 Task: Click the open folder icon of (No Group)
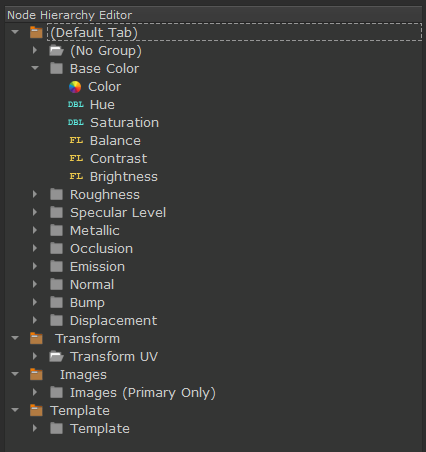56,51
